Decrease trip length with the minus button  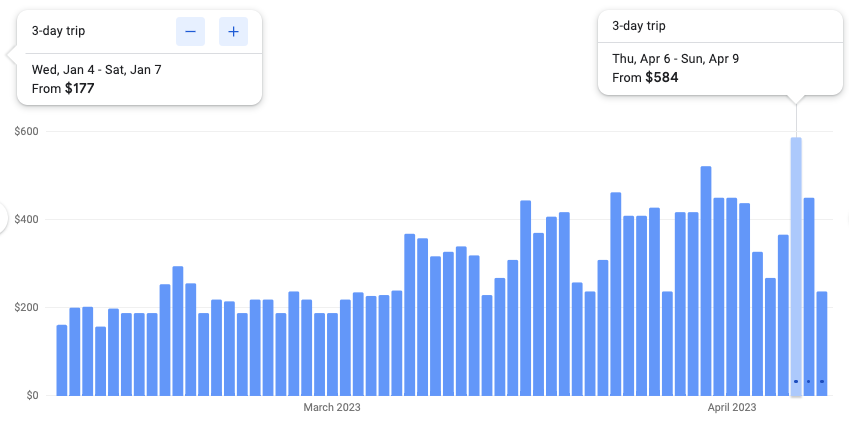[x=190, y=32]
